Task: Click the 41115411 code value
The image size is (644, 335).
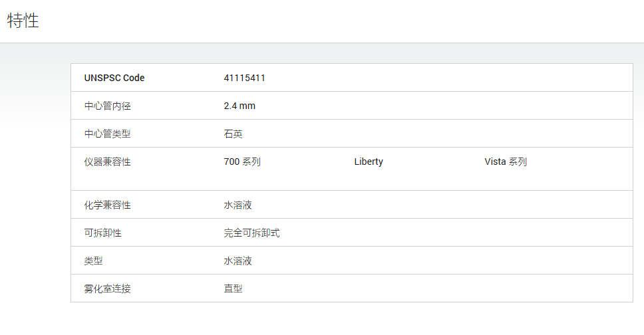Action: pos(244,78)
